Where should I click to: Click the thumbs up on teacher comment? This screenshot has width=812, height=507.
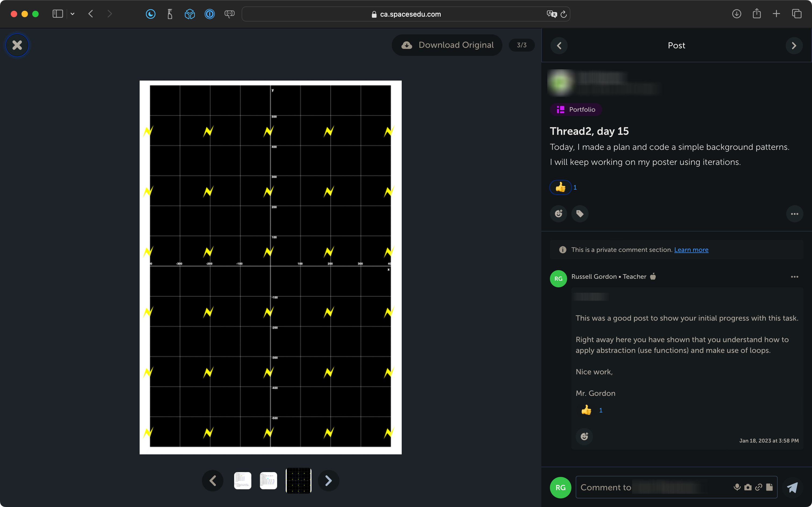(x=585, y=410)
